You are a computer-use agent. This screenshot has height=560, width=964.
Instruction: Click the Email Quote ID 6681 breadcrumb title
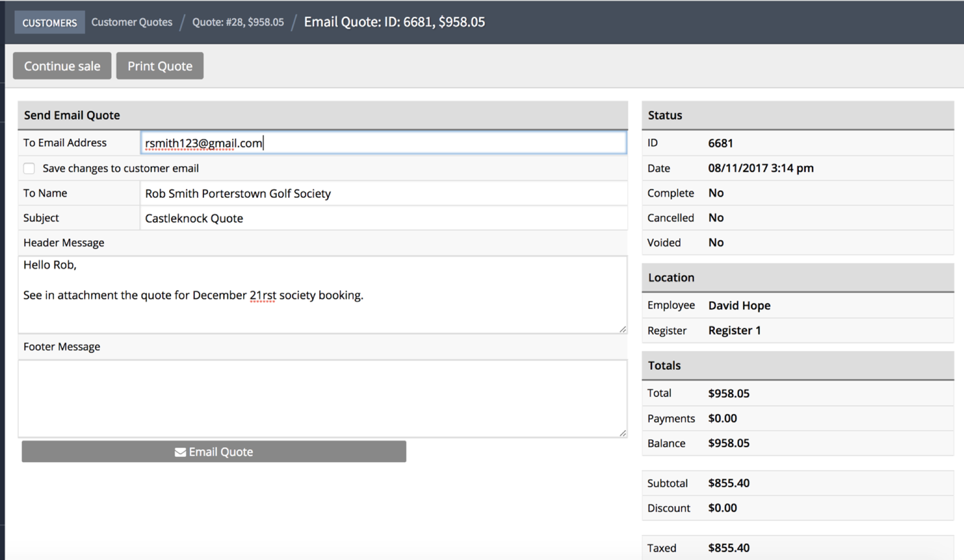point(394,22)
